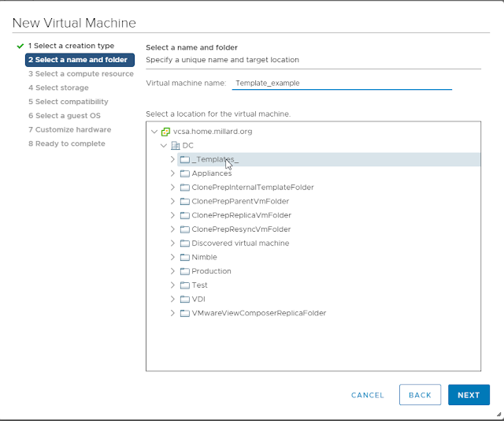Expand the VMwareViewComposerReplicaFolder node
The image size is (504, 421).
point(173,313)
